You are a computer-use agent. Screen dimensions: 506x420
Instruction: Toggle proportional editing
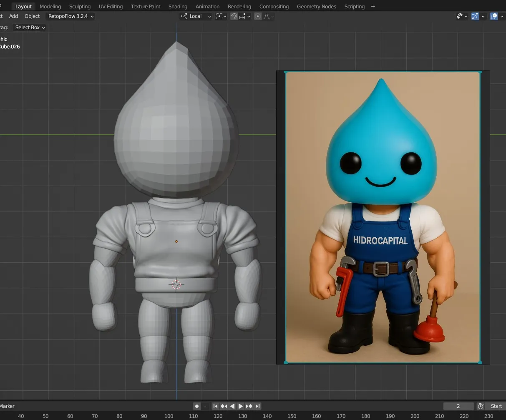[x=258, y=16]
